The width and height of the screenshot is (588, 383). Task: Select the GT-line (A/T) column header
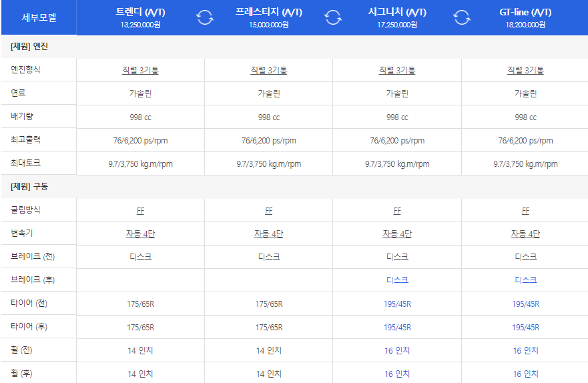(x=525, y=17)
